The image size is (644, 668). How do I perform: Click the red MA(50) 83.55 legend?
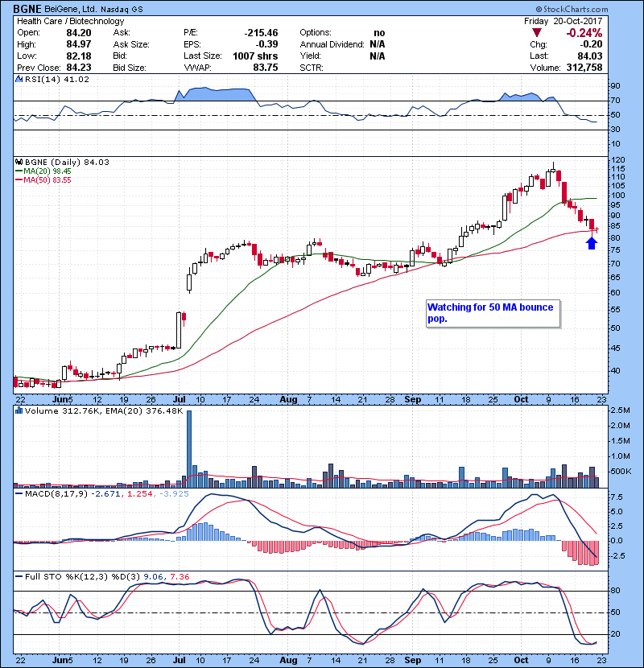click(43, 179)
